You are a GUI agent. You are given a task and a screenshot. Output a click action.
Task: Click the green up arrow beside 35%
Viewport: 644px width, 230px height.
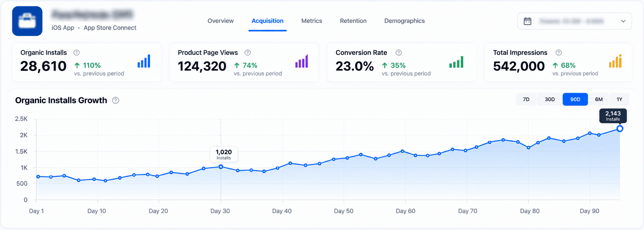pos(385,65)
